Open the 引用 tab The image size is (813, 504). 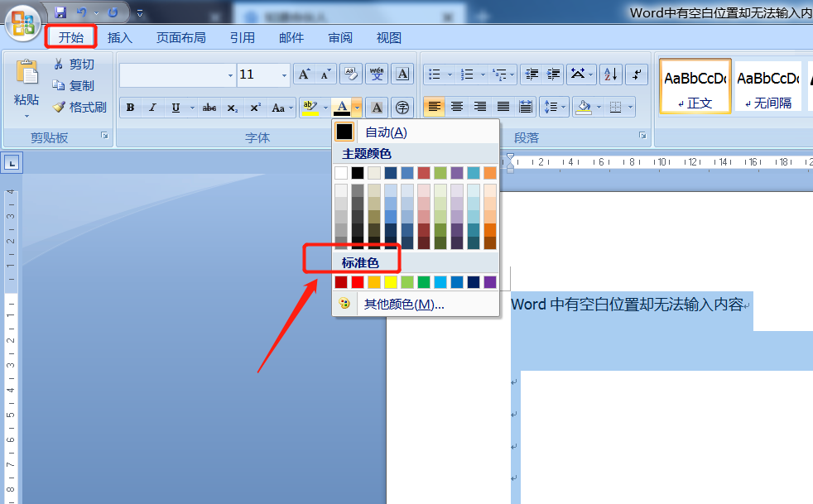(242, 37)
